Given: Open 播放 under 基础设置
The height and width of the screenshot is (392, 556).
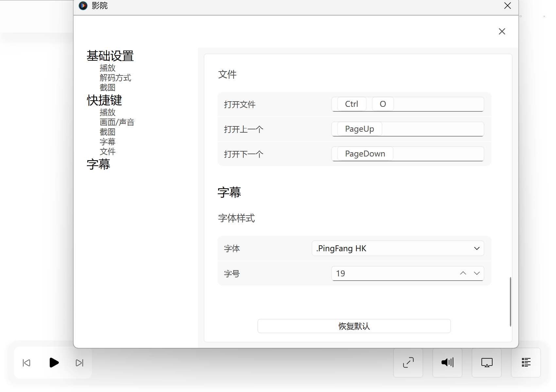Looking at the screenshot, I should point(108,68).
